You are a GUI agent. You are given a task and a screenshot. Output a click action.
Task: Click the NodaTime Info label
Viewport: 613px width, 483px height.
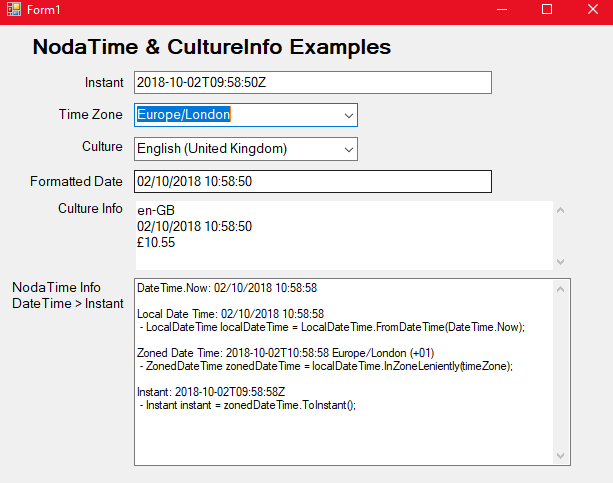pyautogui.click(x=56, y=287)
